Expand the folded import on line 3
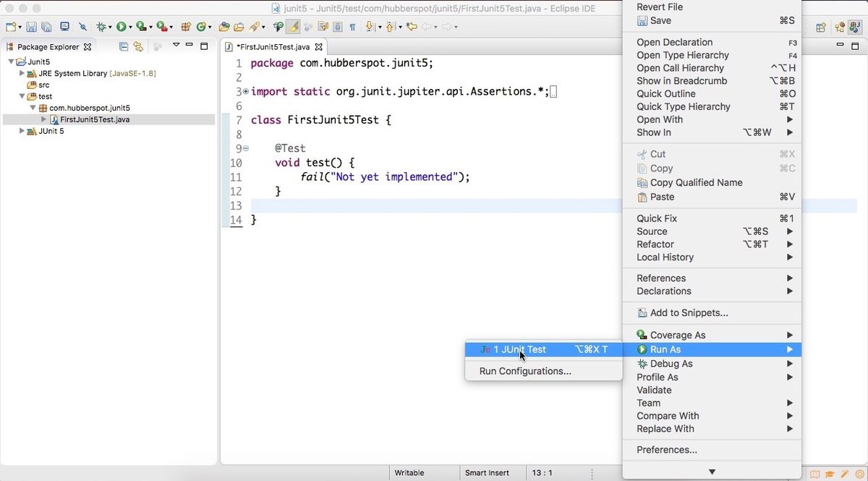This screenshot has height=481, width=868. point(246,92)
